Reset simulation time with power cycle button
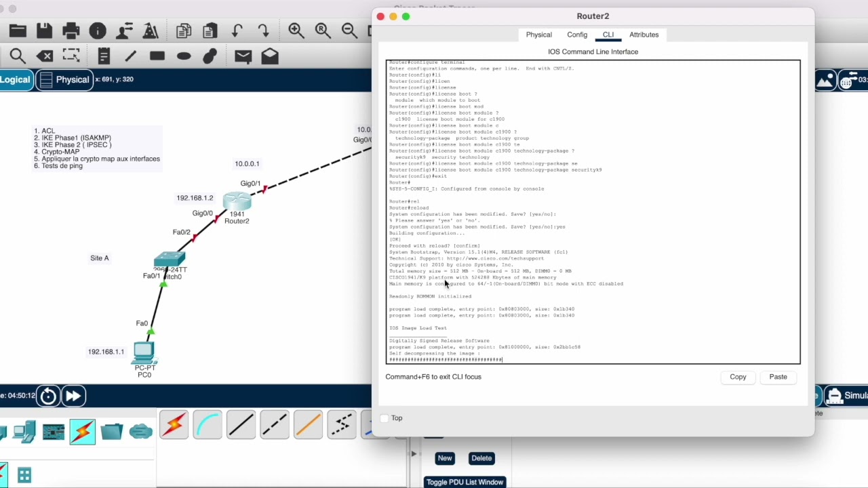868x488 pixels. click(x=48, y=396)
